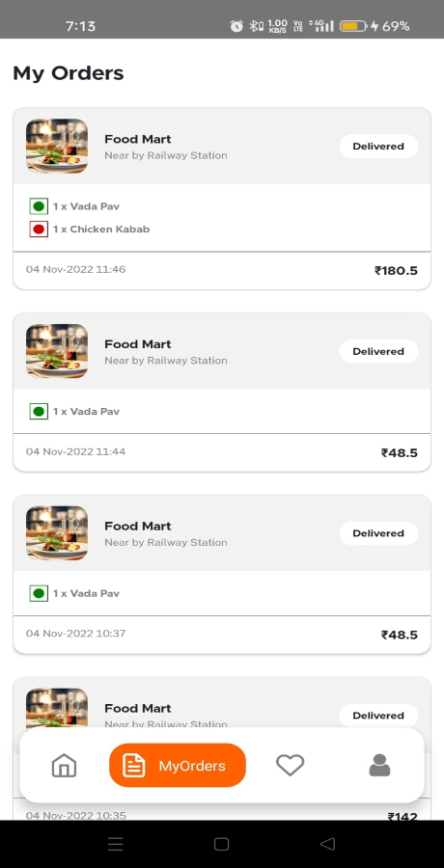The width and height of the screenshot is (444, 868).
Task: Tap the Favorites heart icon
Action: (x=290, y=766)
